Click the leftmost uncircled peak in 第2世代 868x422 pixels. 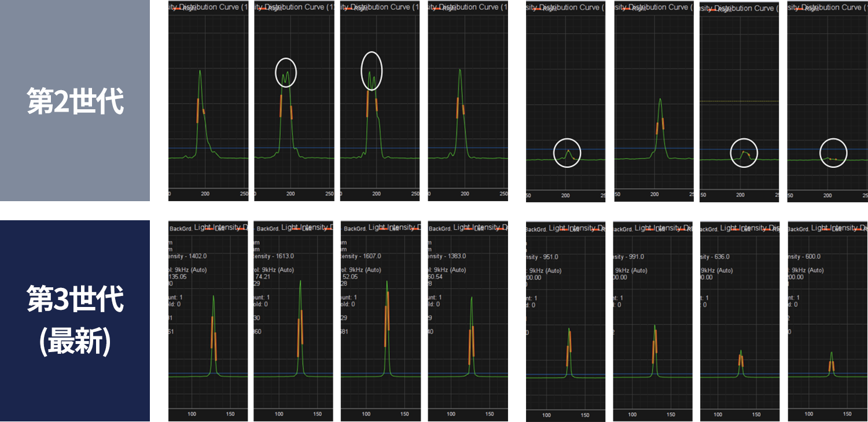point(200,72)
